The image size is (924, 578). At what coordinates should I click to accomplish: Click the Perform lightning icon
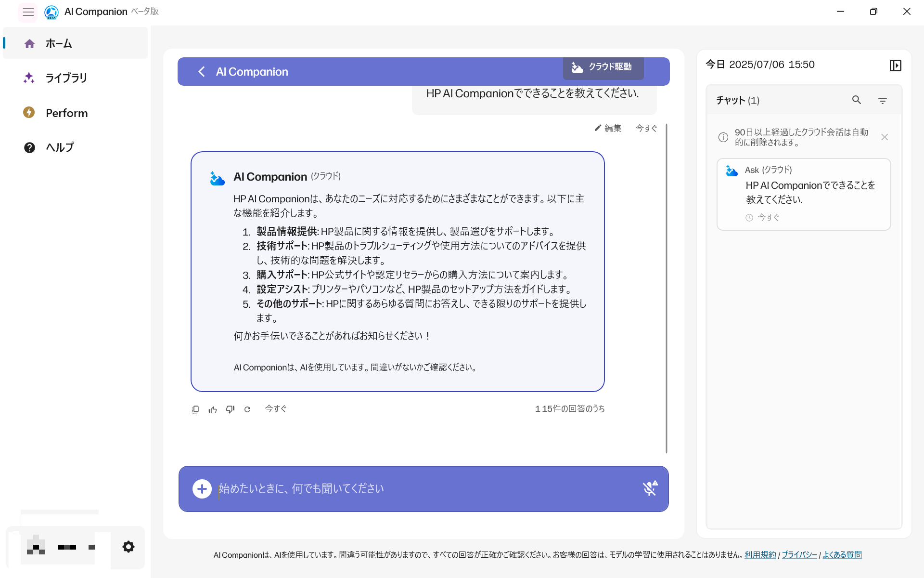point(29,113)
